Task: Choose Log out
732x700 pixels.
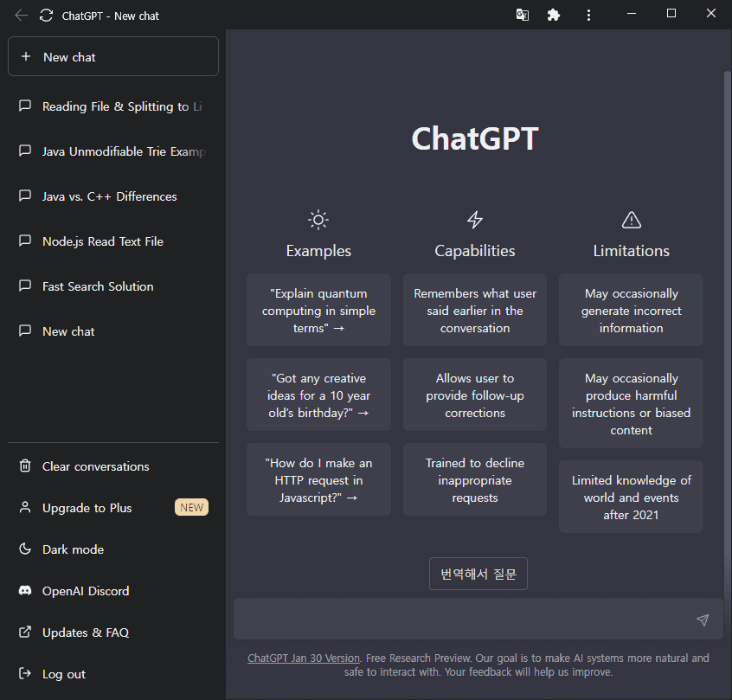Action: [113, 674]
